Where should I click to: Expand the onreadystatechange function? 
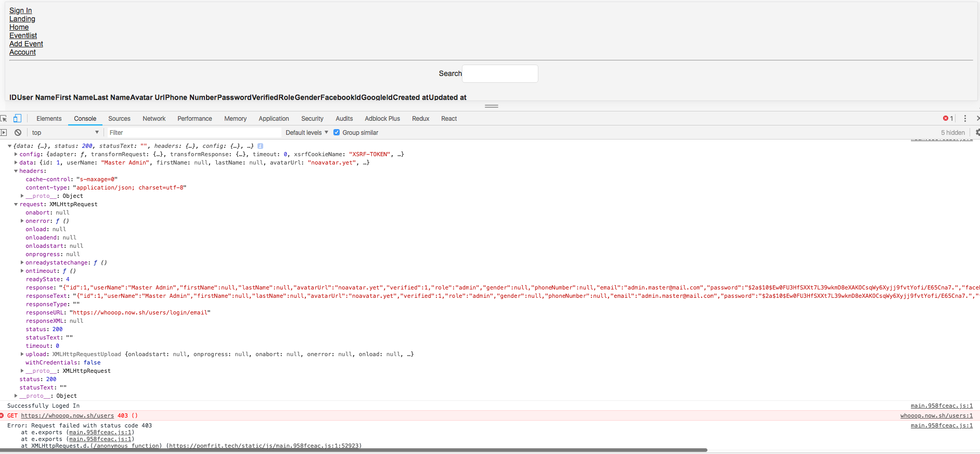point(22,263)
